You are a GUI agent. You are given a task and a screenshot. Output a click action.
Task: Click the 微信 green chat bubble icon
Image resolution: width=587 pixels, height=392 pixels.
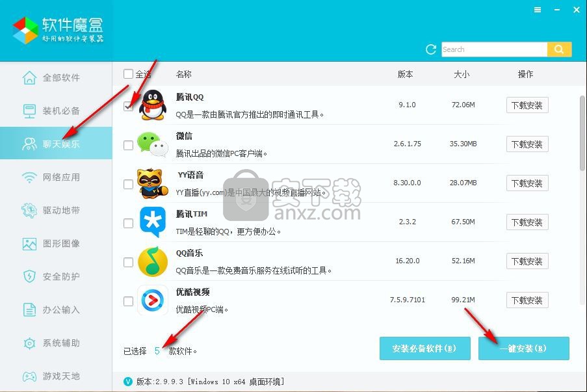click(152, 144)
